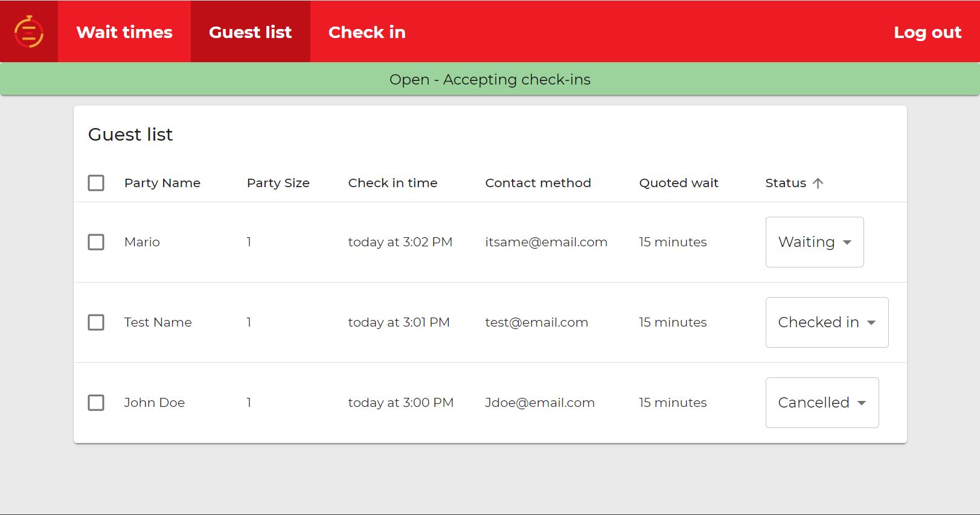Go to the Wait times tab
This screenshot has height=515, width=980.
pos(124,32)
